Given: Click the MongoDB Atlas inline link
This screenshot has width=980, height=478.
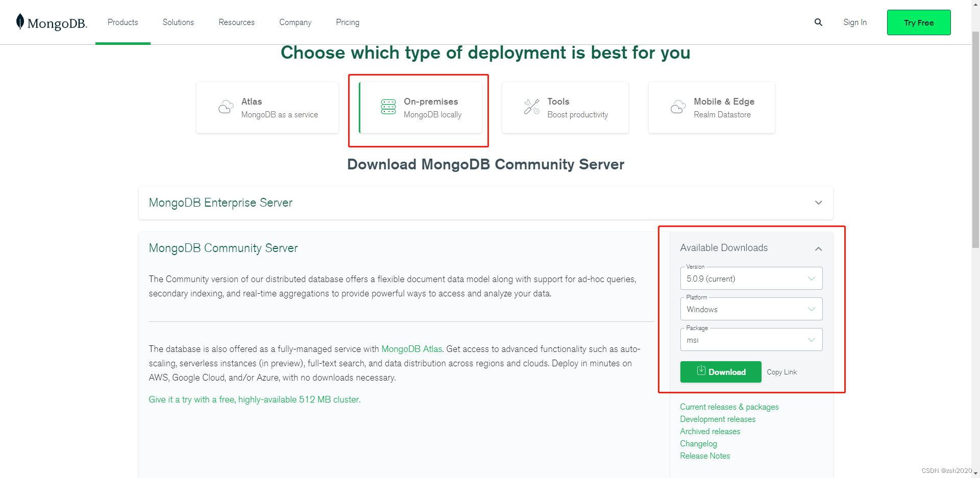Looking at the screenshot, I should [x=412, y=349].
